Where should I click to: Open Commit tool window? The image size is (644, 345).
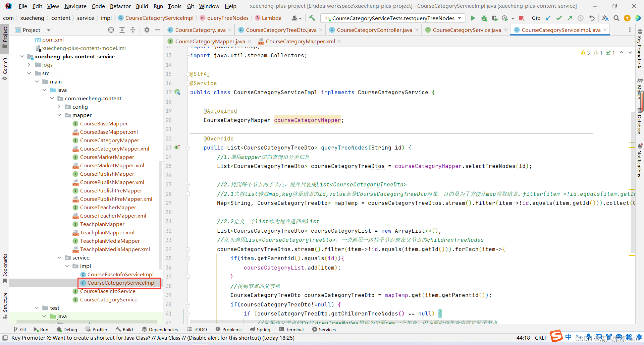(x=5, y=69)
